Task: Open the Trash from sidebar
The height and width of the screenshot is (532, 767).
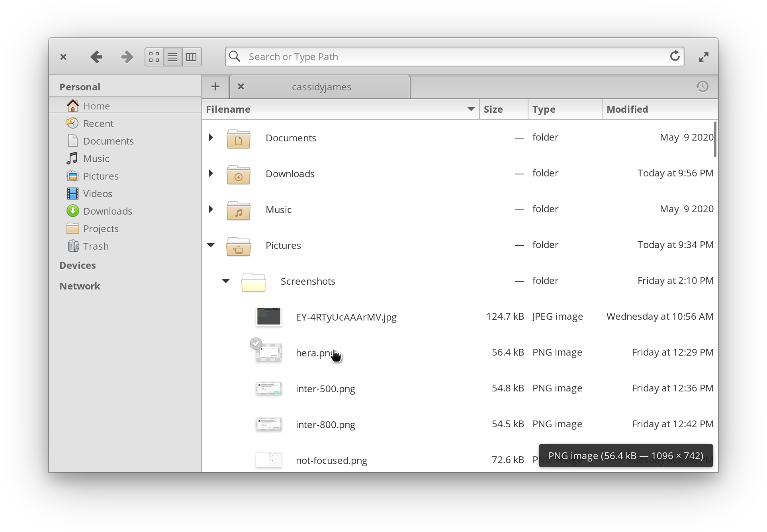Action: coord(96,246)
